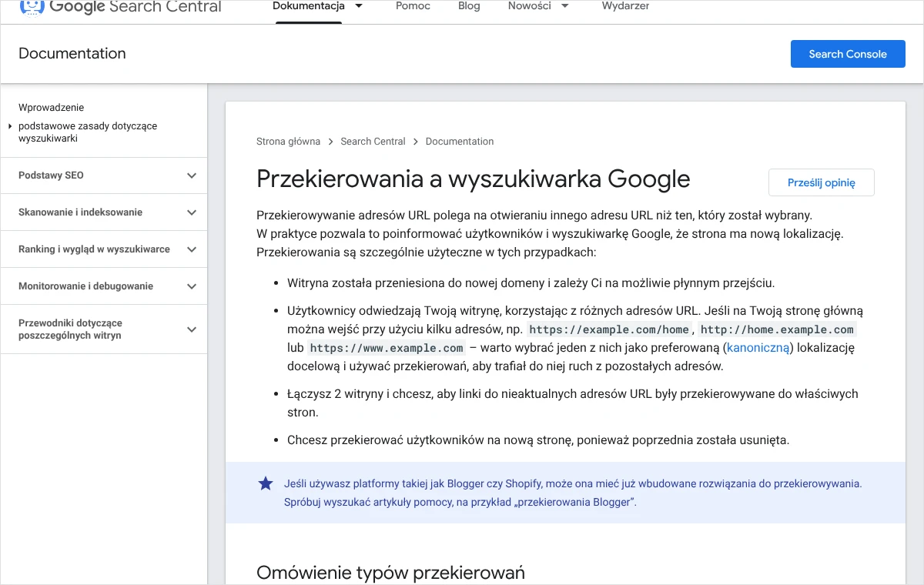924x585 pixels.
Task: Click the Search Console button
Action: [848, 54]
